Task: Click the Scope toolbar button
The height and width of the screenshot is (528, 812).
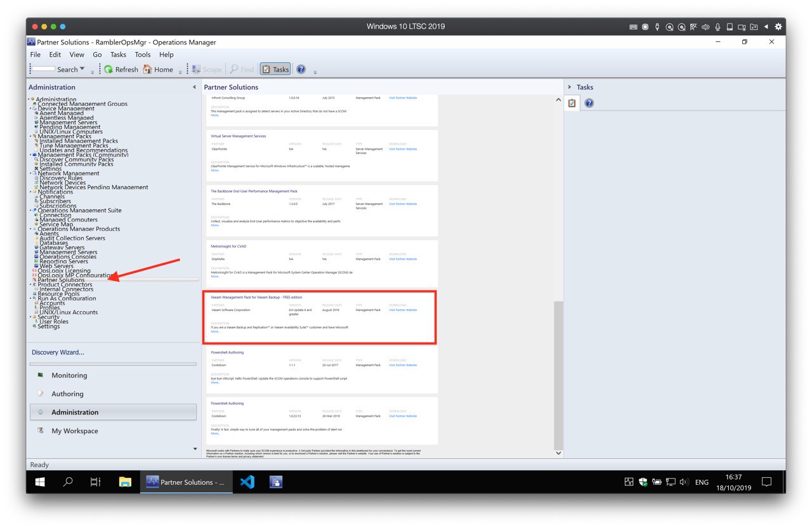Action: click(x=207, y=70)
